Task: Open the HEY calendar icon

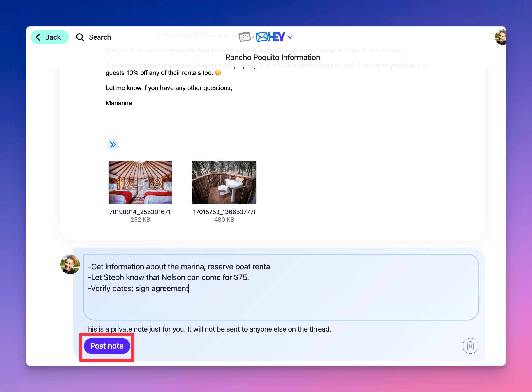Action: pyautogui.click(x=245, y=37)
